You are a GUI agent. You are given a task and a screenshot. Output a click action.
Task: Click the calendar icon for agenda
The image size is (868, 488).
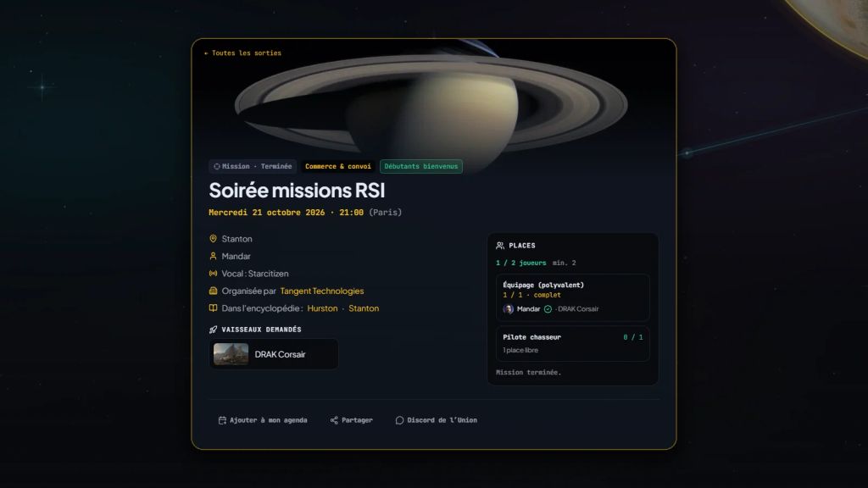222,420
